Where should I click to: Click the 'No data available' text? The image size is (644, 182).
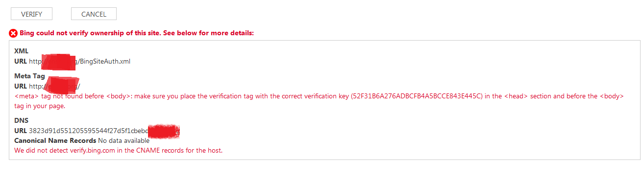pyautogui.click(x=124, y=140)
